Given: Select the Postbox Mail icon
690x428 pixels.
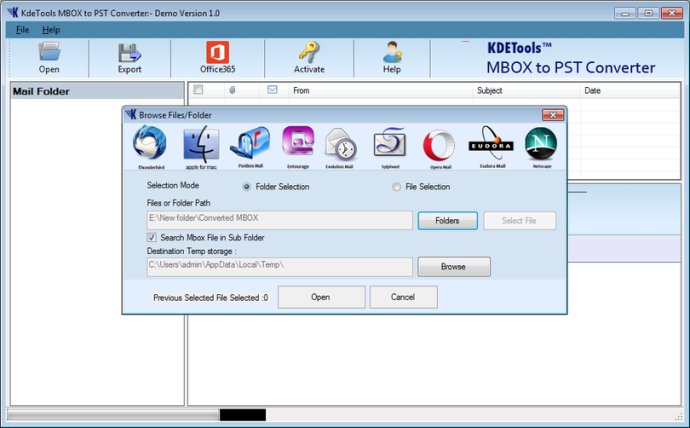Looking at the screenshot, I should click(250, 143).
